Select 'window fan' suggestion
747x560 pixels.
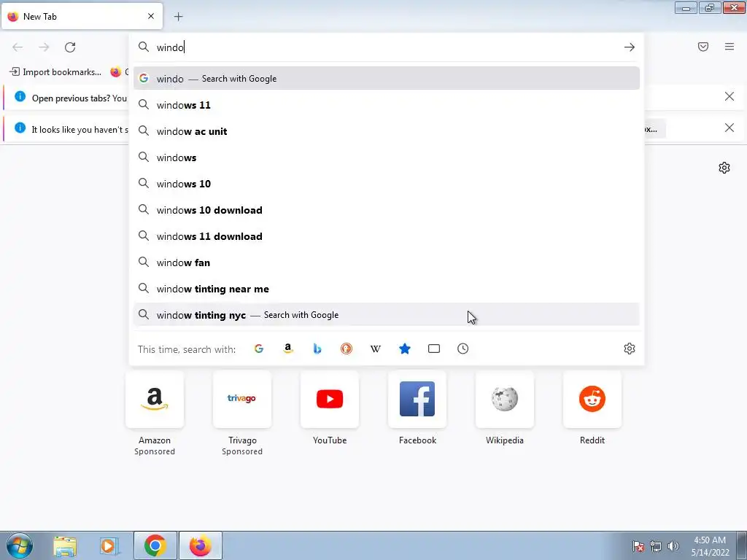click(x=387, y=262)
